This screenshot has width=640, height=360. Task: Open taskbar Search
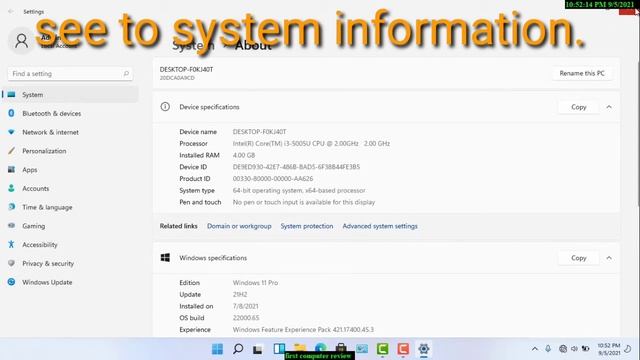click(238, 349)
